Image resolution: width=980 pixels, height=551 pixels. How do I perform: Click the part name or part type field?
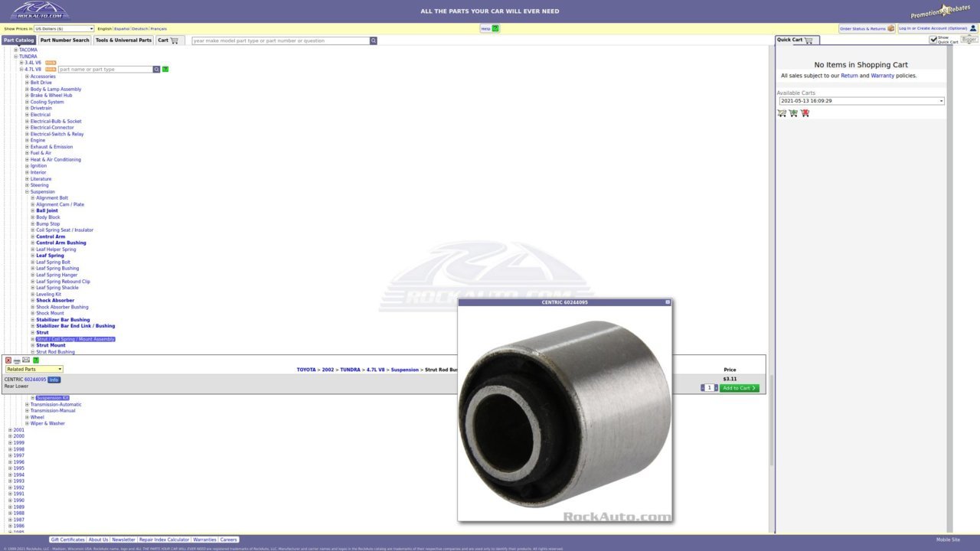(x=105, y=69)
